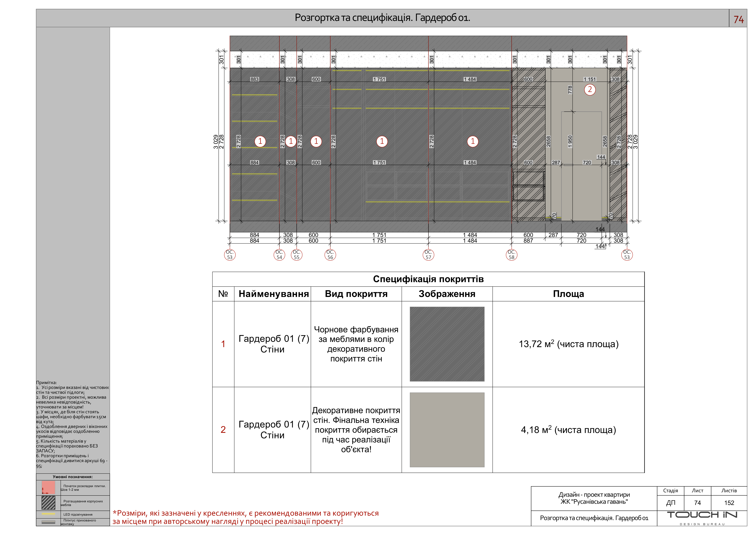Click the Листів value 152
The height and width of the screenshot is (535, 756).
(729, 503)
